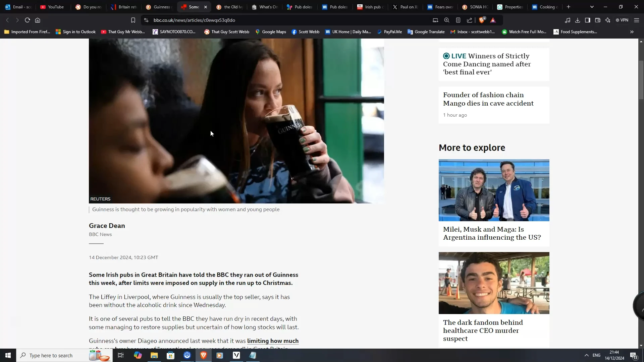
Task: Switch to the Email tab
Action: click(18, 7)
